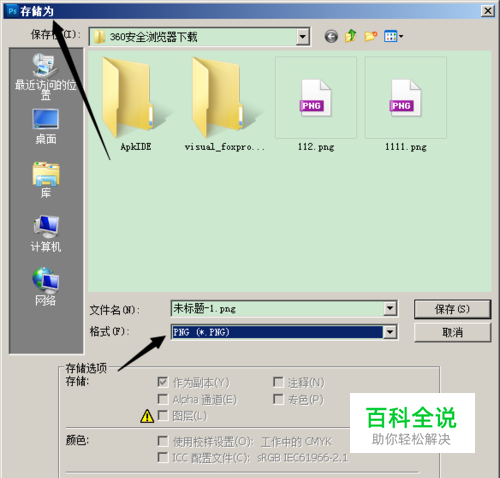
Task: Open Computer (计算机) in sidebar
Action: 46,233
